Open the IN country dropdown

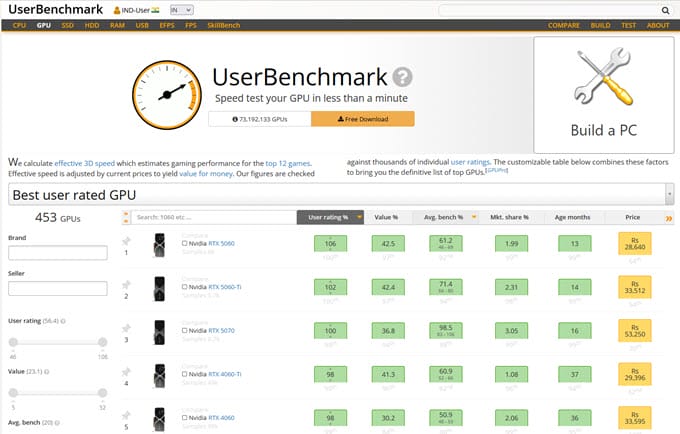182,10
